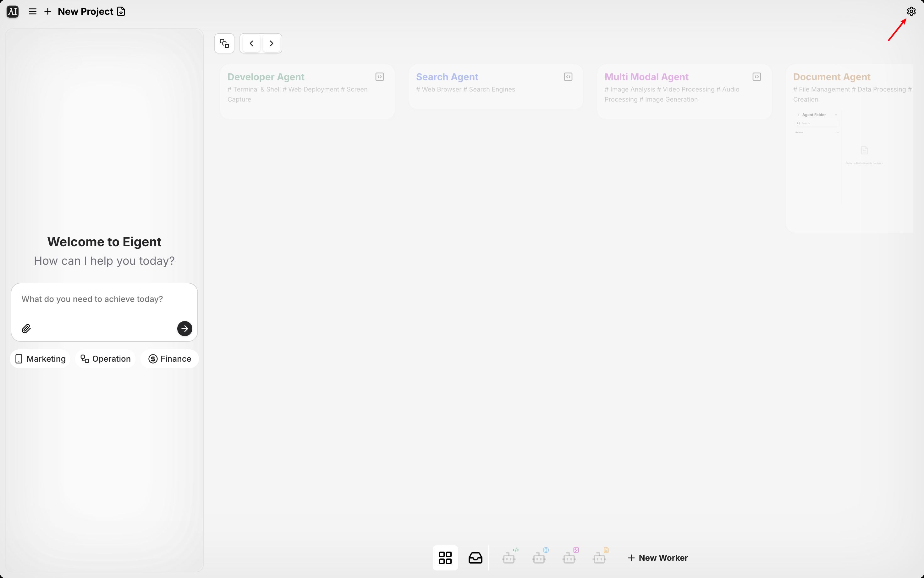Open the hamburger menu
Image resolution: width=924 pixels, height=578 pixels.
point(33,11)
